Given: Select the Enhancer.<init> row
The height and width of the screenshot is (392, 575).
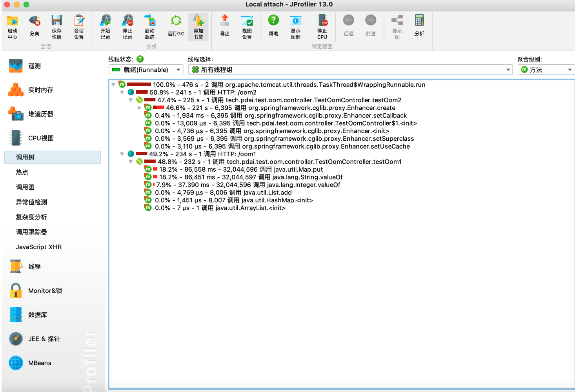Looking at the screenshot, I should point(267,131).
